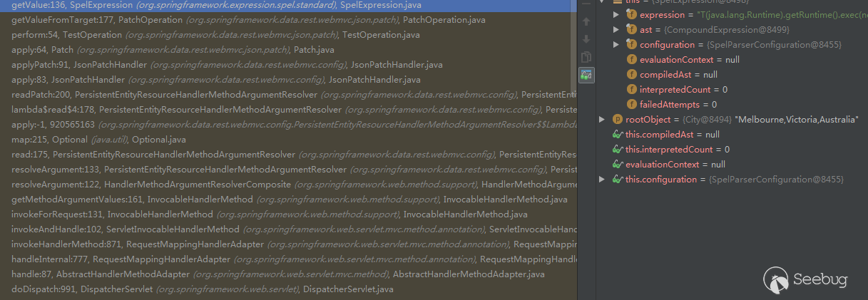Screen dimensions: 868x300
Task: Select the handle:87 AbstractHandlerMethodAdapter frame
Action: [287, 274]
